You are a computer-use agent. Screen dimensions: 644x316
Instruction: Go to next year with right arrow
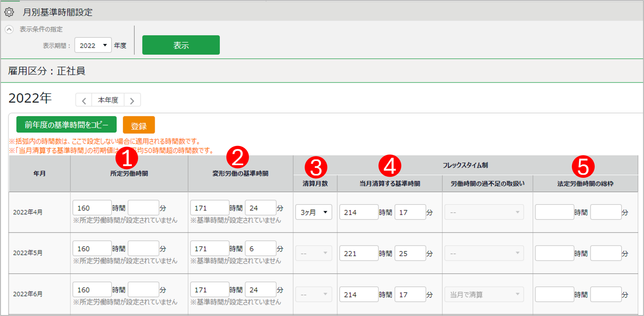point(132,100)
